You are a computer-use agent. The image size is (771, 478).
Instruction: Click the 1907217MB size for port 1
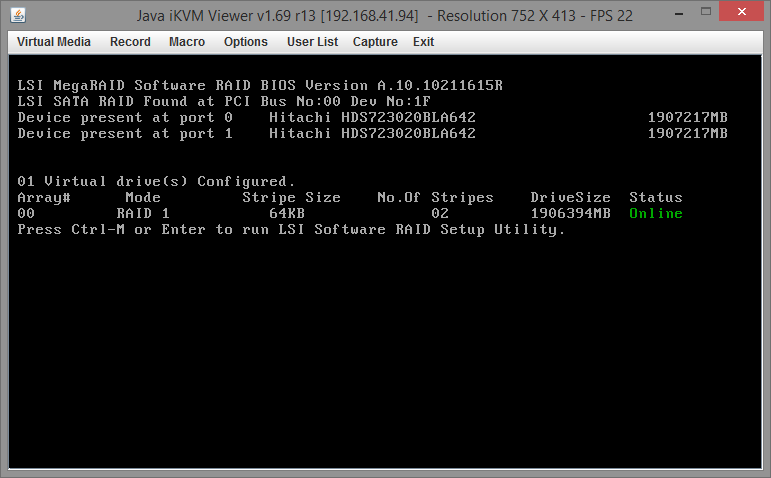pos(687,134)
